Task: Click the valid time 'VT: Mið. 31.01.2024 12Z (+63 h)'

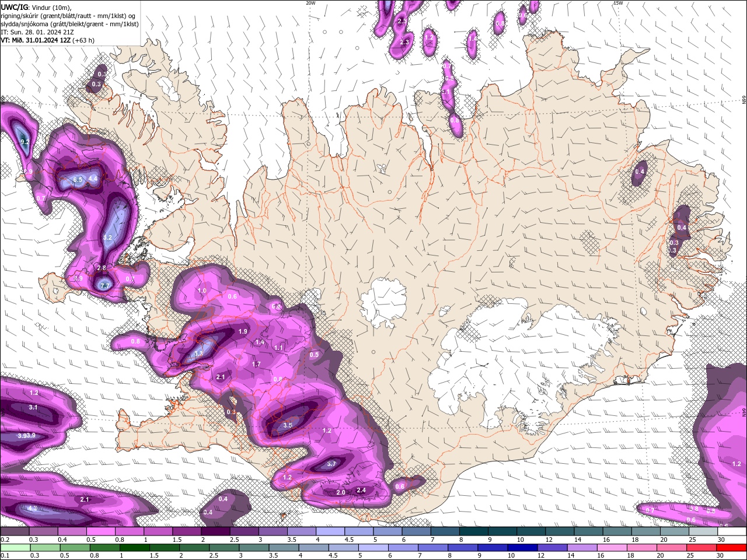Action: pos(48,40)
